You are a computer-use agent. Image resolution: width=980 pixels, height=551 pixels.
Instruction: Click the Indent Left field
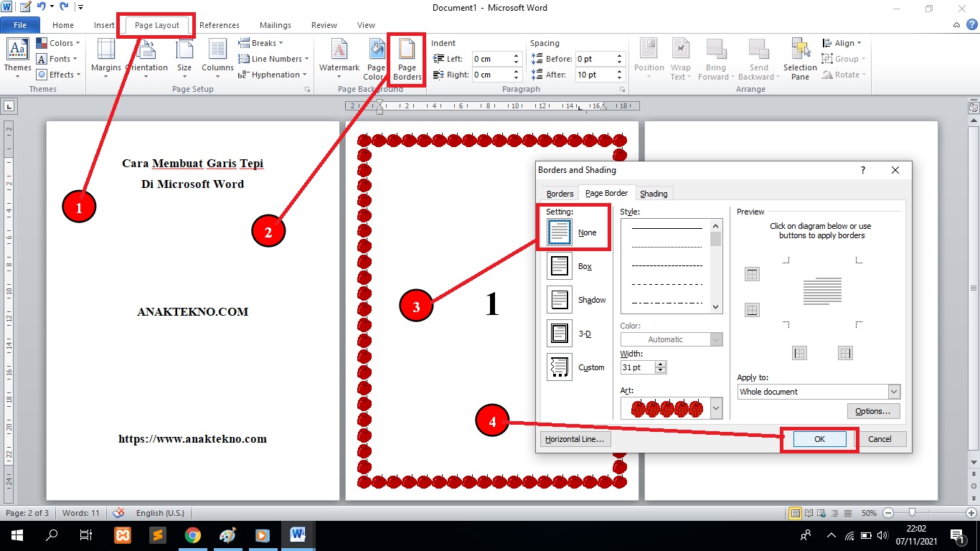coord(491,59)
